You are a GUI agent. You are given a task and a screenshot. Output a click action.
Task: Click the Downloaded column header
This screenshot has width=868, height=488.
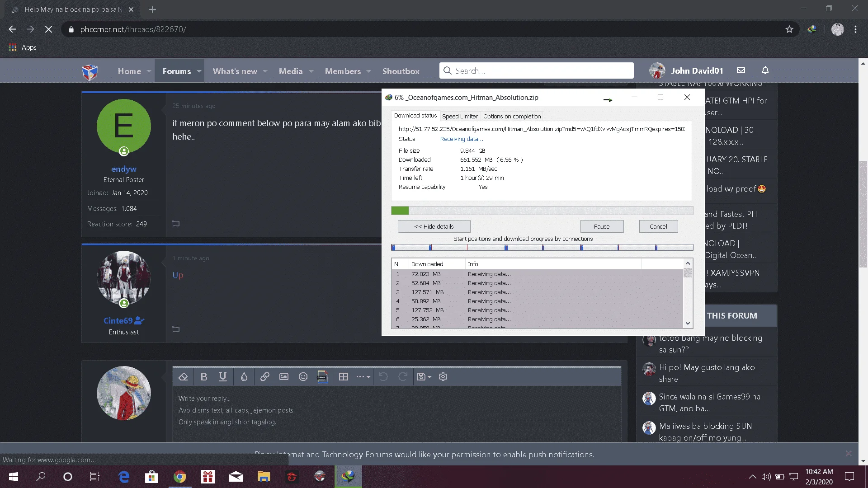point(437,264)
